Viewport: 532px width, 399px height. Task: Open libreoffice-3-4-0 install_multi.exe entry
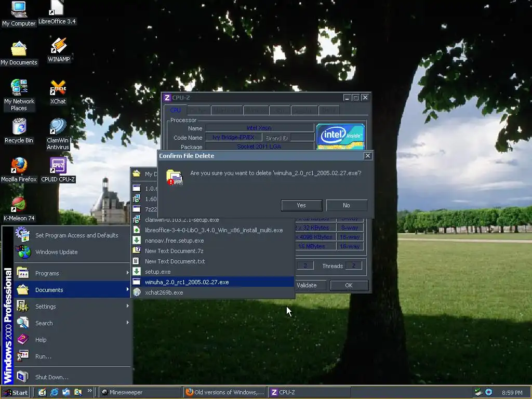tap(212, 230)
